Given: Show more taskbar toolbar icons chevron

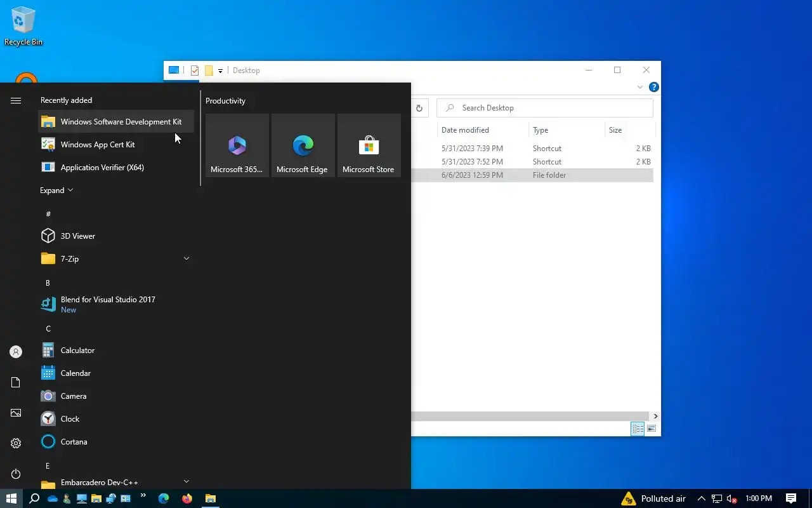Looking at the screenshot, I should [143, 495].
